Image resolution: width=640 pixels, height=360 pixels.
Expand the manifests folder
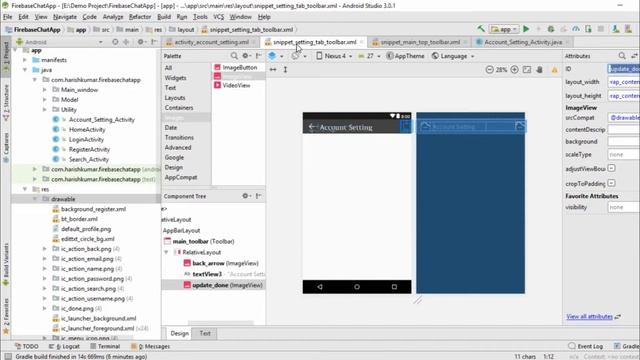[x=25, y=60]
